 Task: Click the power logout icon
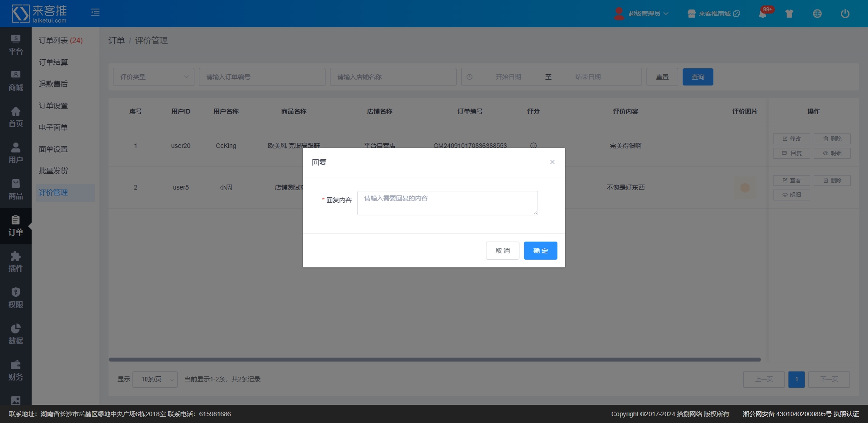pyautogui.click(x=845, y=14)
